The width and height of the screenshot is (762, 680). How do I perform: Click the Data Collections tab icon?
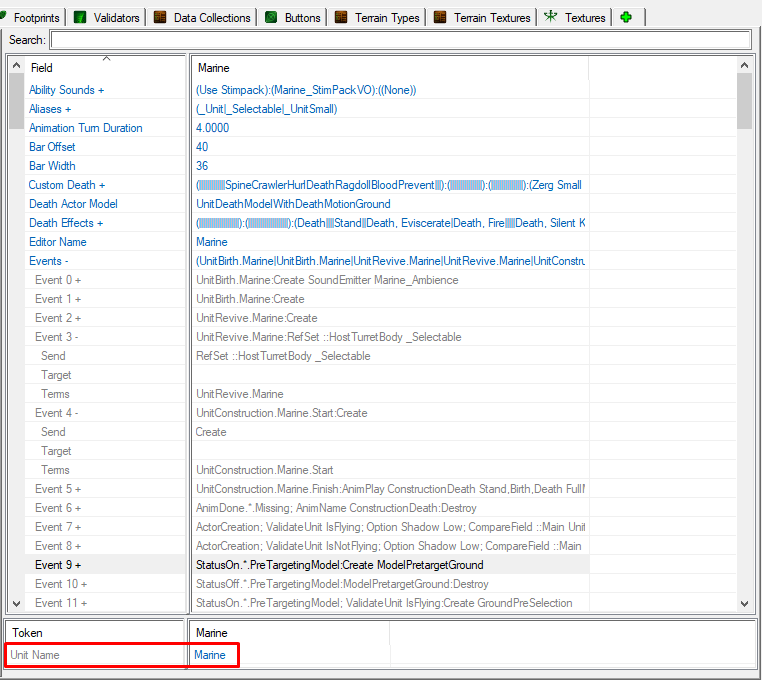[x=160, y=17]
